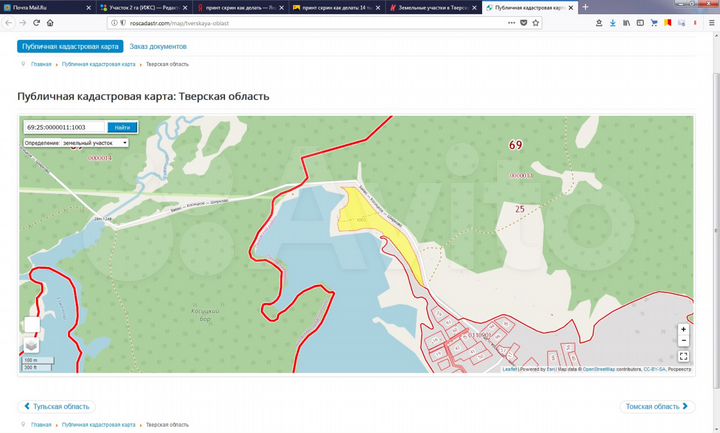Open the Firefox hamburger menu

(712, 22)
